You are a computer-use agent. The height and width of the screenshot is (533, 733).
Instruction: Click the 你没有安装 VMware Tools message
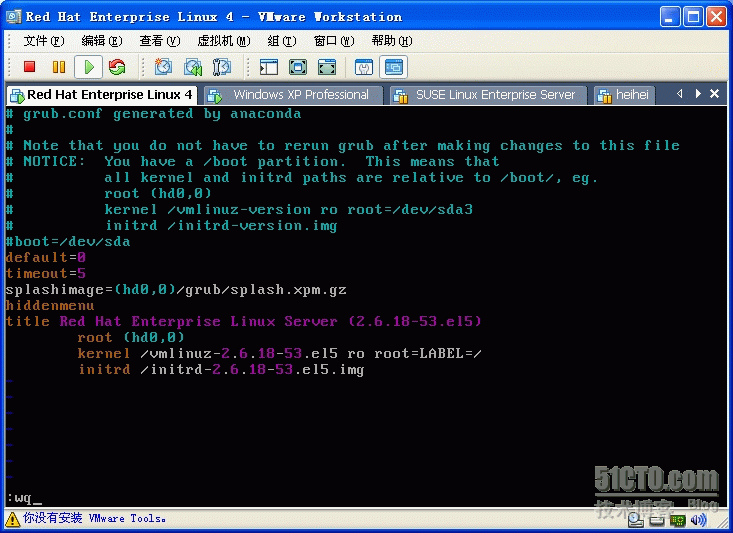tap(94, 518)
